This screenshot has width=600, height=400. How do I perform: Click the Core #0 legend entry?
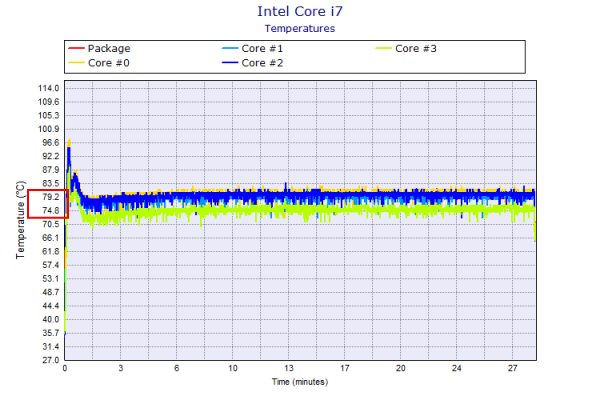tap(99, 62)
